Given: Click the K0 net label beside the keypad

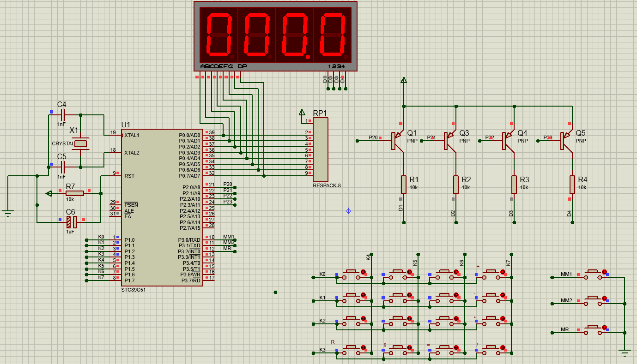Looking at the screenshot, I should coord(322,274).
